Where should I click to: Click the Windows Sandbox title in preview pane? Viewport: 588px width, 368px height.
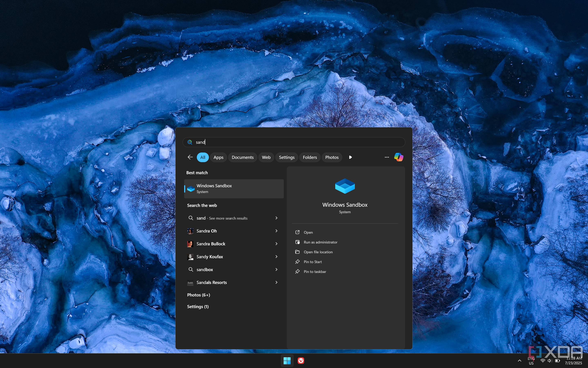pos(345,205)
